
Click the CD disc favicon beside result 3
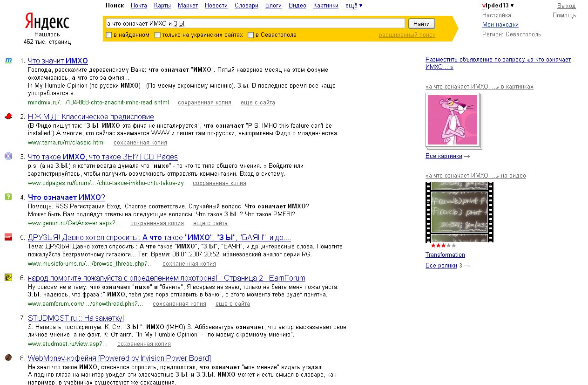coord(8,156)
